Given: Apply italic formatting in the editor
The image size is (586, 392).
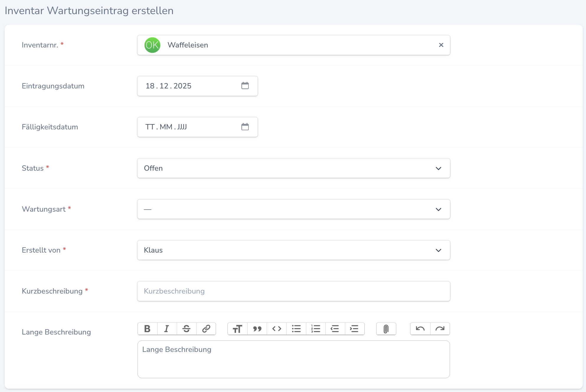Looking at the screenshot, I should click(167, 329).
